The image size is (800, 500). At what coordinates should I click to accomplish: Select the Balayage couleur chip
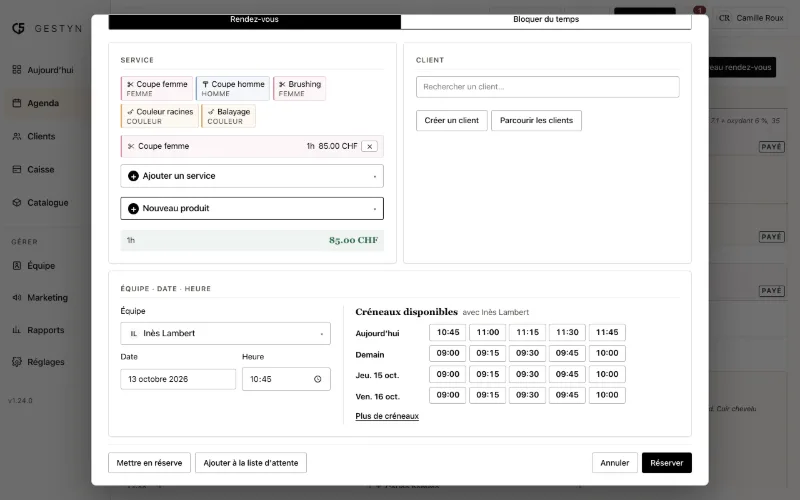[x=228, y=116]
